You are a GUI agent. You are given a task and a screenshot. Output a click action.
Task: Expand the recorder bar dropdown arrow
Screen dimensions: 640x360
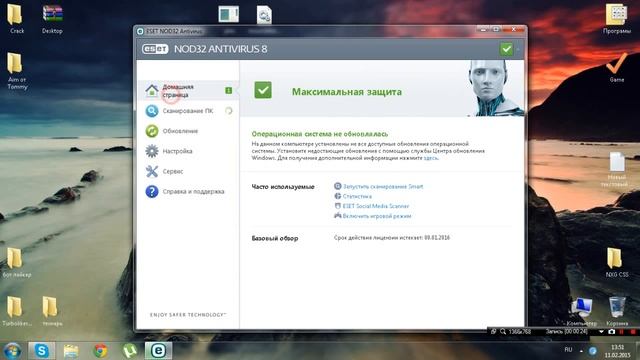pos(601,332)
